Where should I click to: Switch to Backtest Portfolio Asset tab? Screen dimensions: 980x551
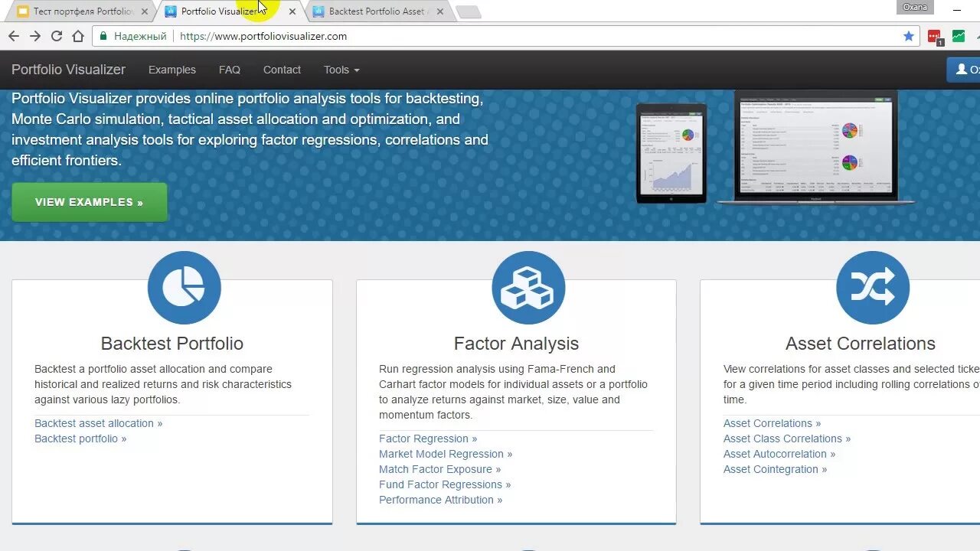tap(378, 11)
